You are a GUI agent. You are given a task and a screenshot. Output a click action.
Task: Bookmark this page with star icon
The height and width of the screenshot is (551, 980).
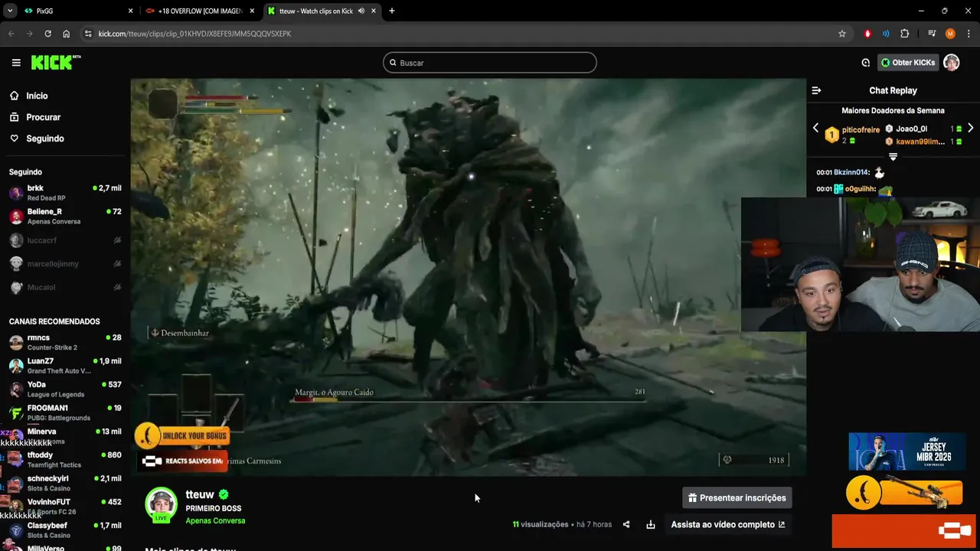click(842, 34)
